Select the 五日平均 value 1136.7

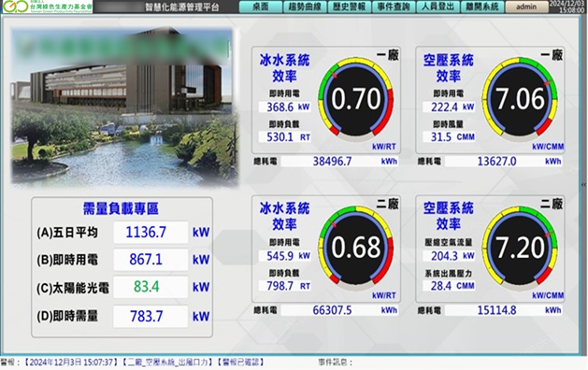pos(151,232)
